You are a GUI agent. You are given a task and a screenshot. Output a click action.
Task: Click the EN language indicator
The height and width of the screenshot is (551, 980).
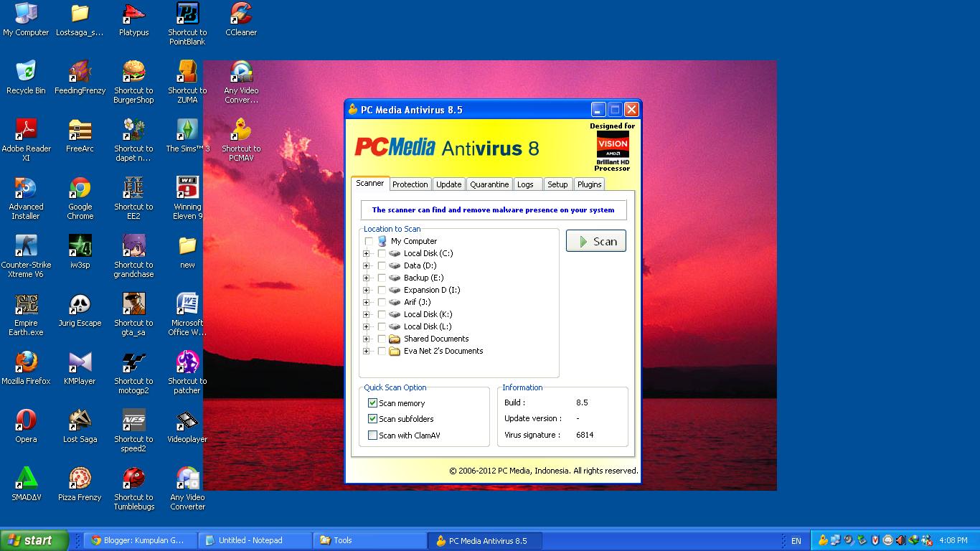(x=796, y=541)
